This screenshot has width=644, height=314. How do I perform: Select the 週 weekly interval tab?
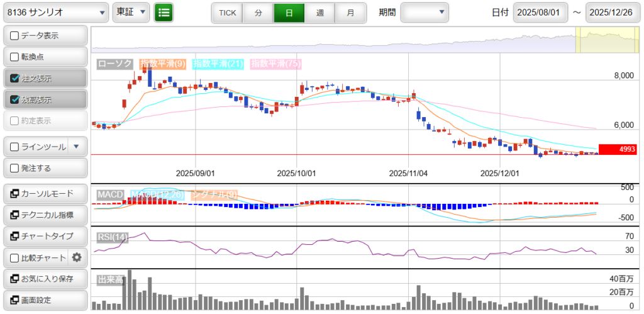pyautogui.click(x=319, y=13)
